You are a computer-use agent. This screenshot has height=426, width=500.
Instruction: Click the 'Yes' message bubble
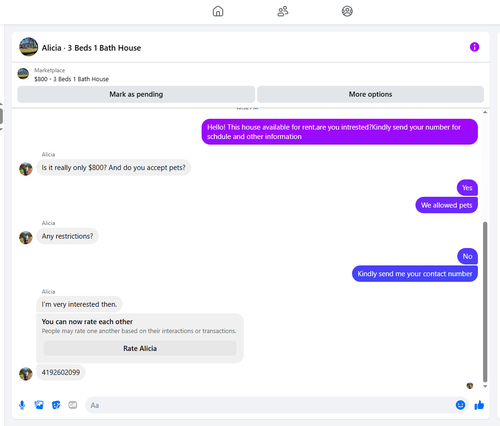pos(467,188)
